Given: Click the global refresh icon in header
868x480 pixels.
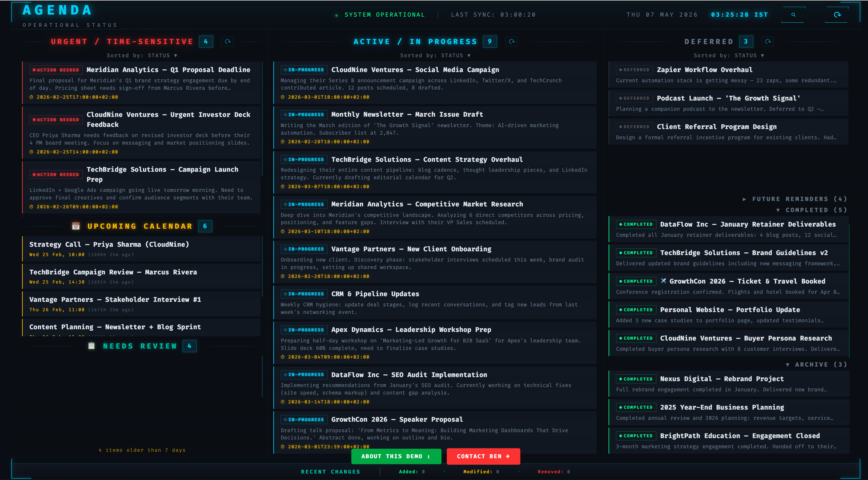Looking at the screenshot, I should pos(837,15).
